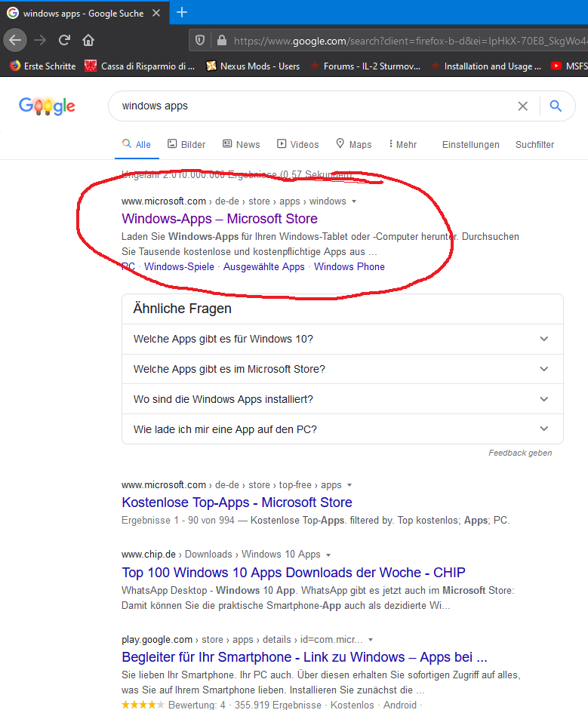Open a new tab with plus icon
Screen dimensions: 588x710
(x=182, y=12)
